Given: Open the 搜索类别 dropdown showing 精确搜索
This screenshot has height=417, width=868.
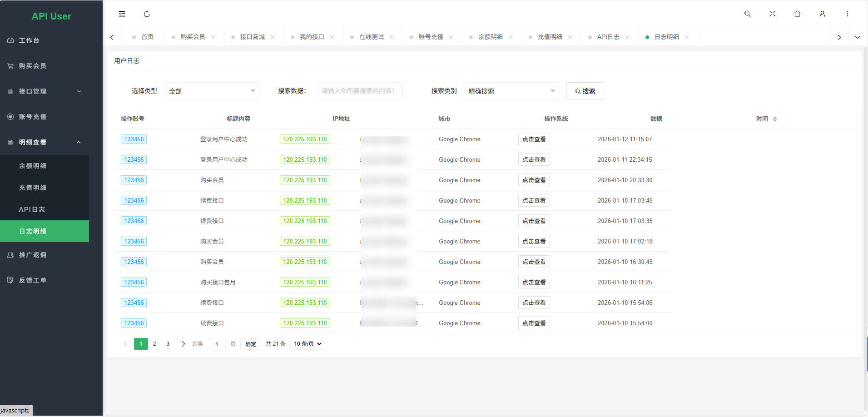Looking at the screenshot, I should click(x=511, y=91).
